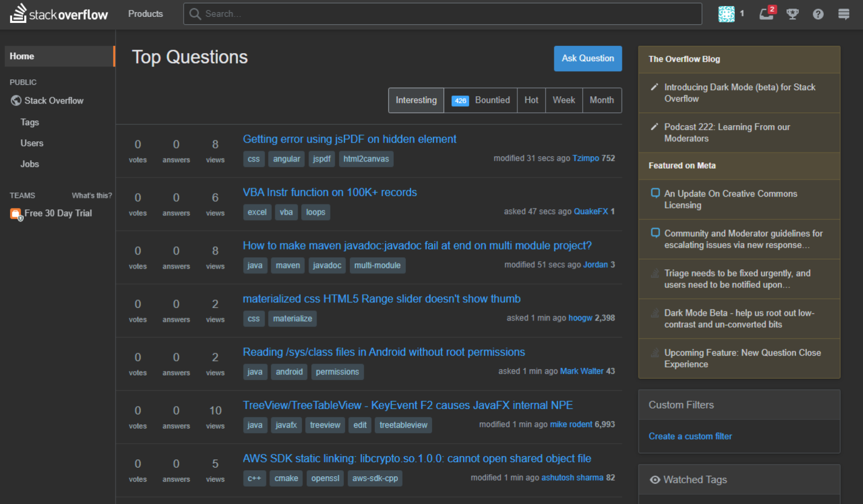
Task: Open question about jsPDF hidden element
Action: click(x=349, y=139)
